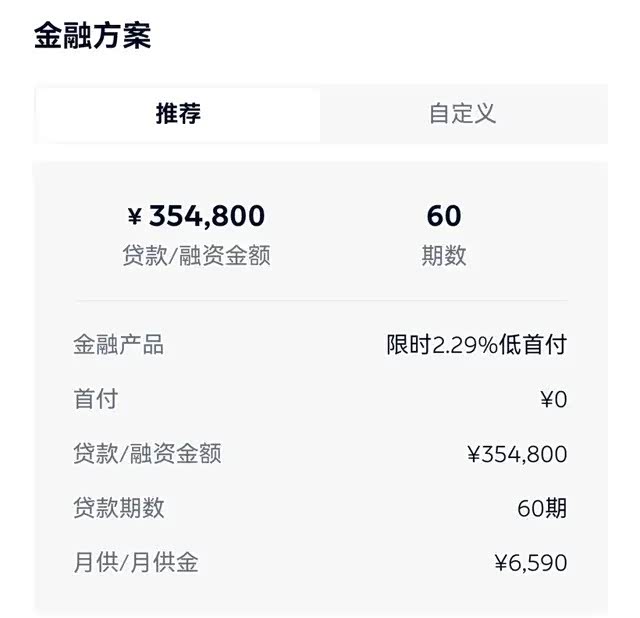Click the 期数 caption under 60
The width and height of the screenshot is (640, 618).
click(444, 256)
